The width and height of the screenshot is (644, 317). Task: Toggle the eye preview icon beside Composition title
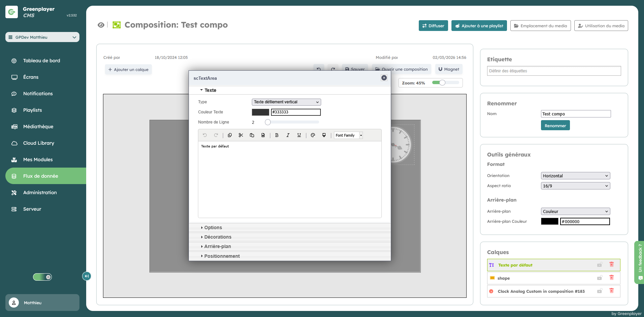coord(101,25)
